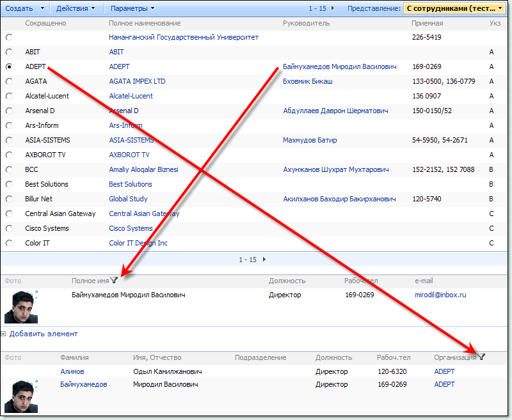This screenshot has height=420, width=512.
Task: Select the radio button for Best Solutions
Action: 9,184
